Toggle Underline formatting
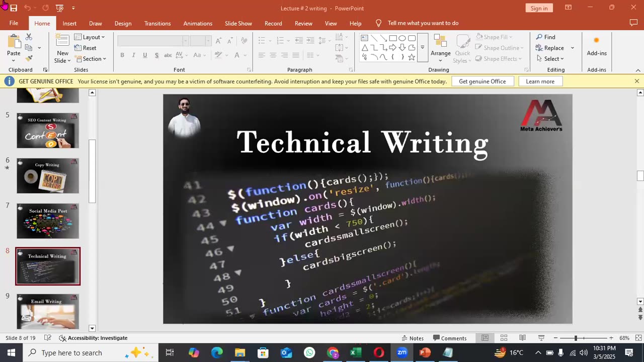Screen dimensions: 644x362 [x=145, y=55]
